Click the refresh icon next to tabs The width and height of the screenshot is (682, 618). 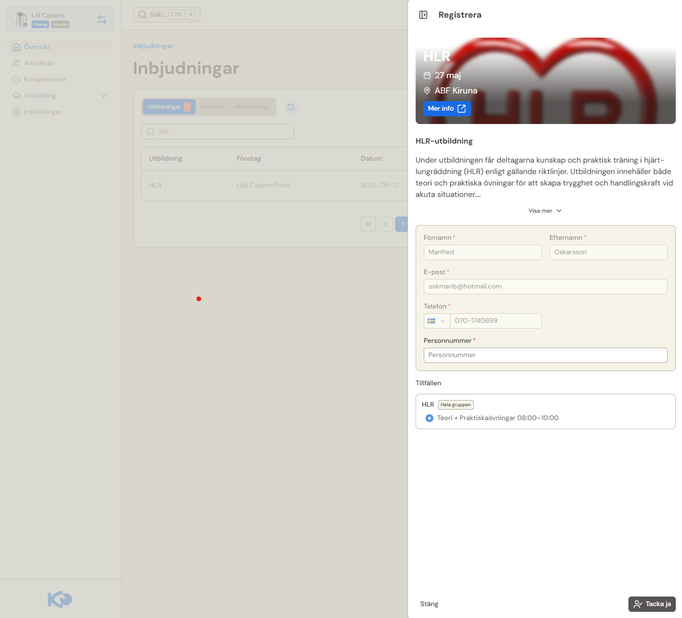[291, 107]
